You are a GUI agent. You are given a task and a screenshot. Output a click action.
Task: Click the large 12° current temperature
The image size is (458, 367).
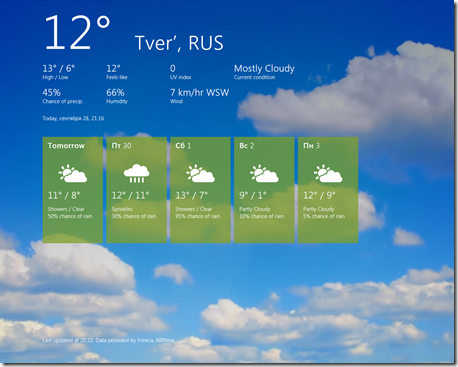77,33
